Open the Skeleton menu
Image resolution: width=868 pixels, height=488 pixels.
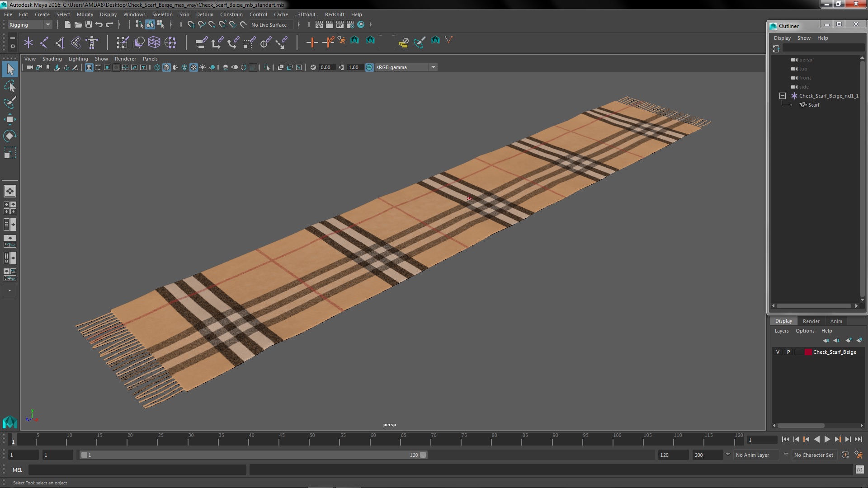click(x=162, y=14)
